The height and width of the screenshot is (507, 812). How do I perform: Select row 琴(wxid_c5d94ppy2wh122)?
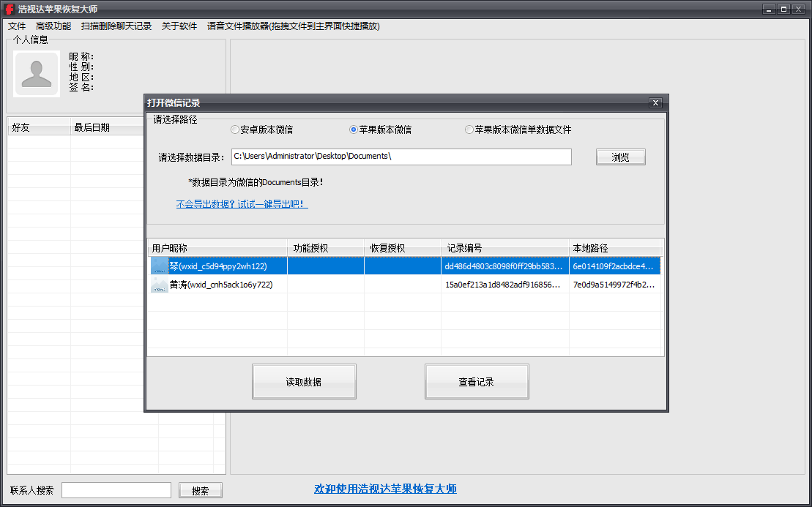(404, 266)
